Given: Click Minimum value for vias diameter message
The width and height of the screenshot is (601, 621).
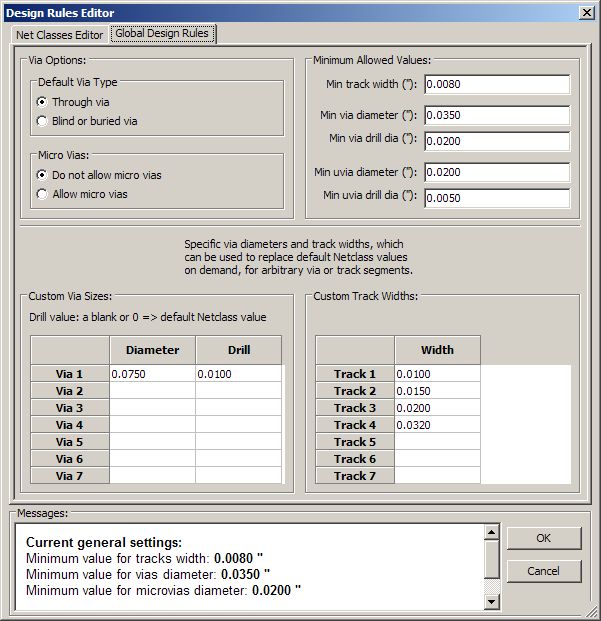Looking at the screenshot, I should pyautogui.click(x=148, y=574).
